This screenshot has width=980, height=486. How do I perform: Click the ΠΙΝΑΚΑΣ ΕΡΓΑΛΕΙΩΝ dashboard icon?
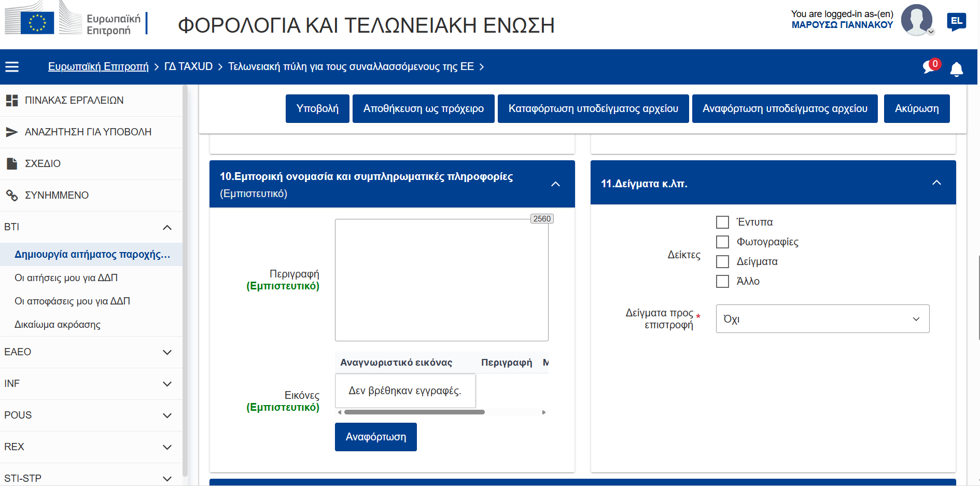[x=12, y=101]
